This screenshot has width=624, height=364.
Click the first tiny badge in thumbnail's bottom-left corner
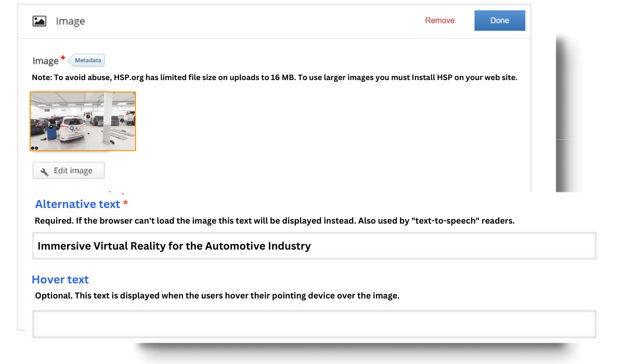(32, 148)
